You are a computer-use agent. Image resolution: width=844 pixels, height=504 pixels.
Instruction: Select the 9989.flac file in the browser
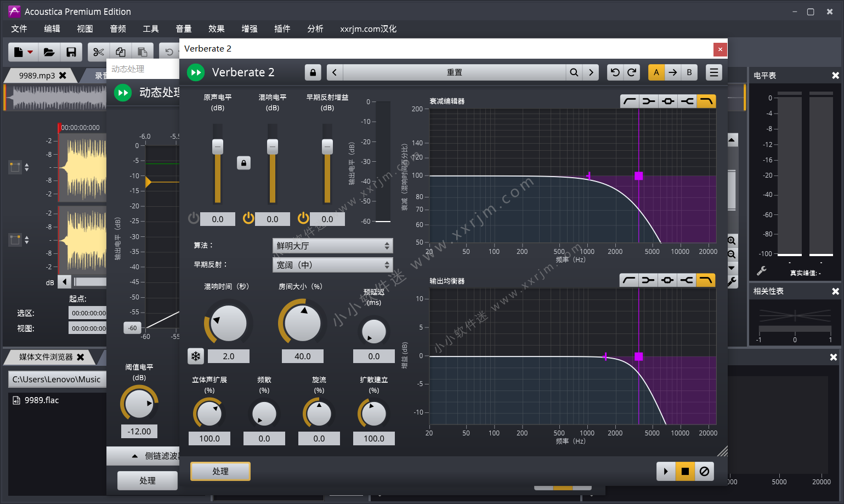(42, 400)
